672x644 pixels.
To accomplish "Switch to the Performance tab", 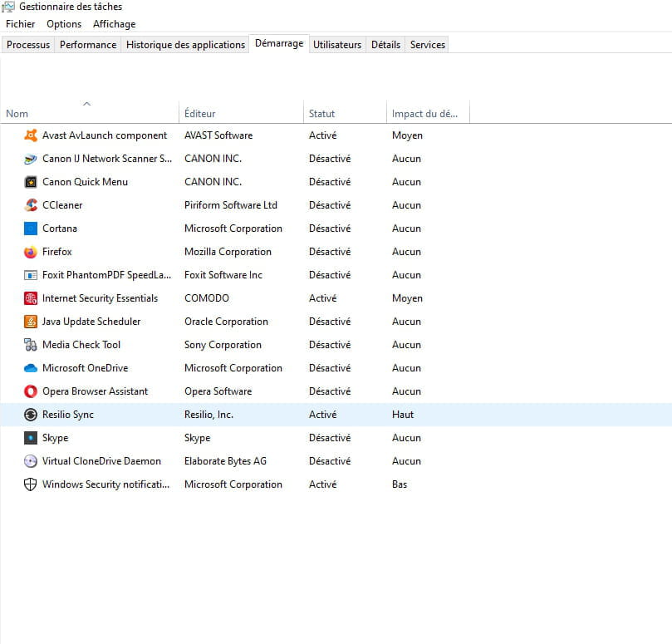I will [x=88, y=45].
